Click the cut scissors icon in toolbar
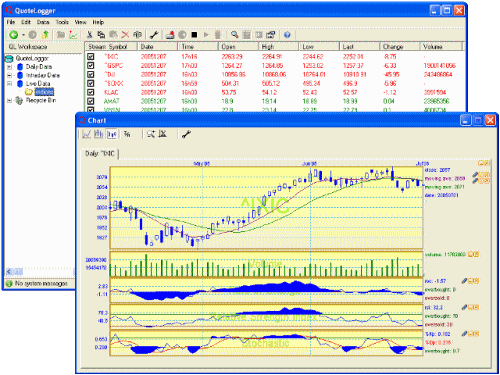The width and height of the screenshot is (500, 375). (89, 35)
